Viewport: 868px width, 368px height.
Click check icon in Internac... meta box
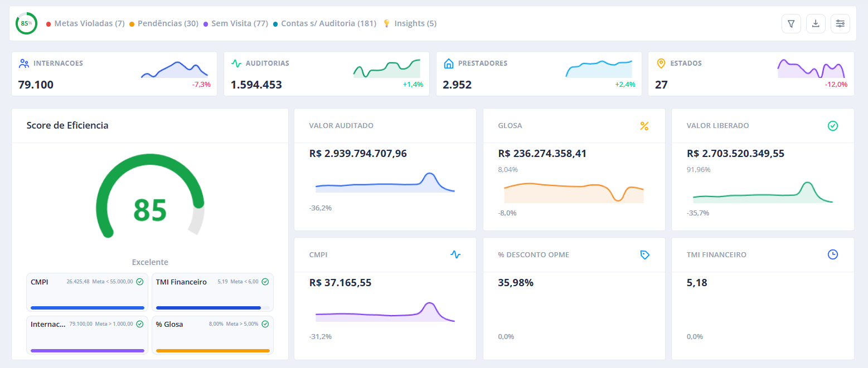140,324
